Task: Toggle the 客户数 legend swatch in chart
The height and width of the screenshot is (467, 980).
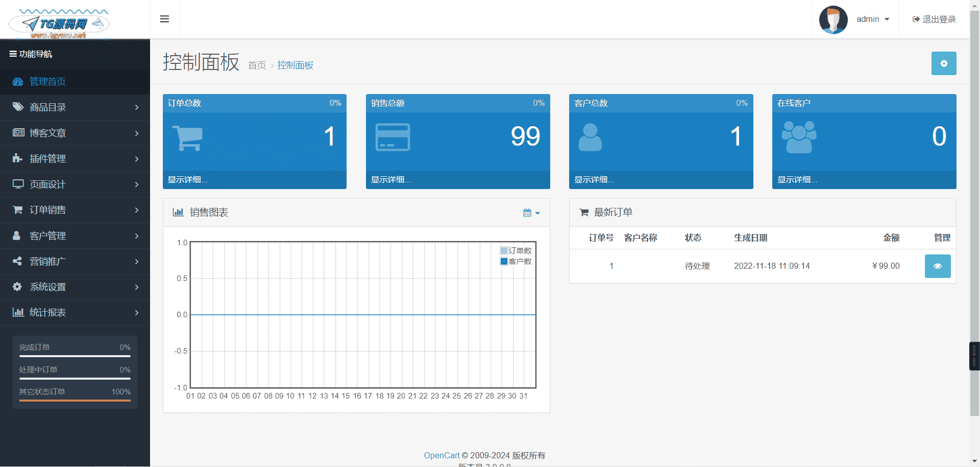Action: (504, 262)
